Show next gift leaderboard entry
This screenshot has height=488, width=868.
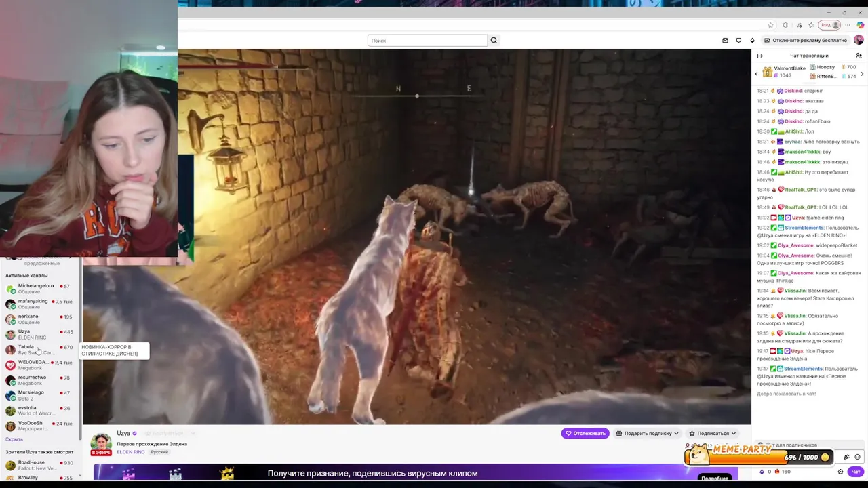[863, 73]
